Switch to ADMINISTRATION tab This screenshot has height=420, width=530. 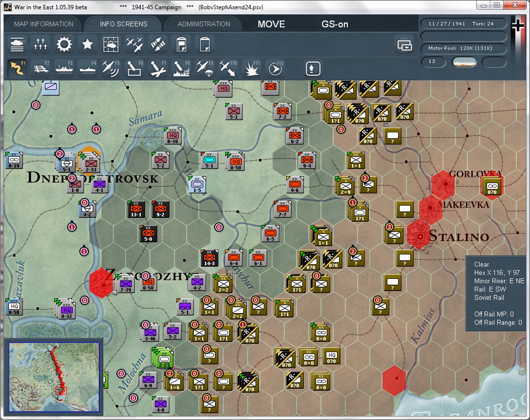204,24
